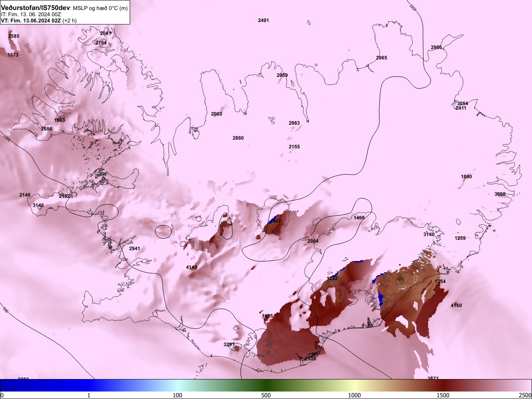The image size is (532, 399).
Task: Pick the dark red segment of the color bar
Action: pos(443,385)
